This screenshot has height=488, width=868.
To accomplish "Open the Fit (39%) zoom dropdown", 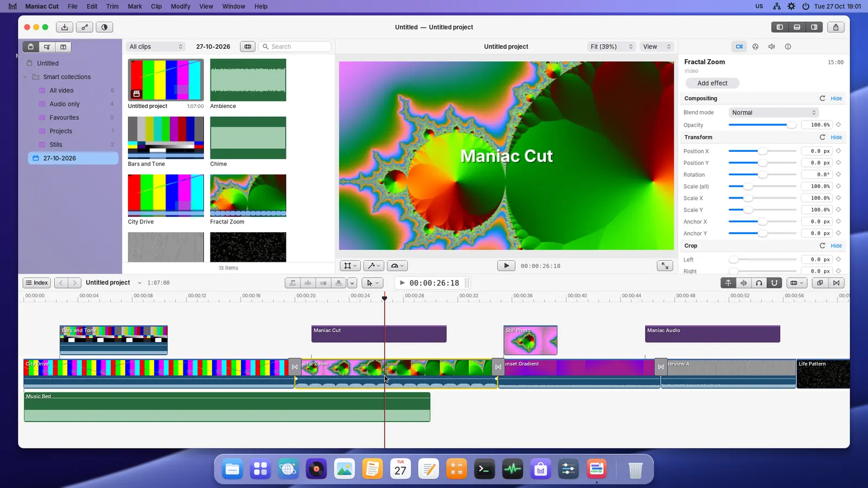I will coord(611,47).
